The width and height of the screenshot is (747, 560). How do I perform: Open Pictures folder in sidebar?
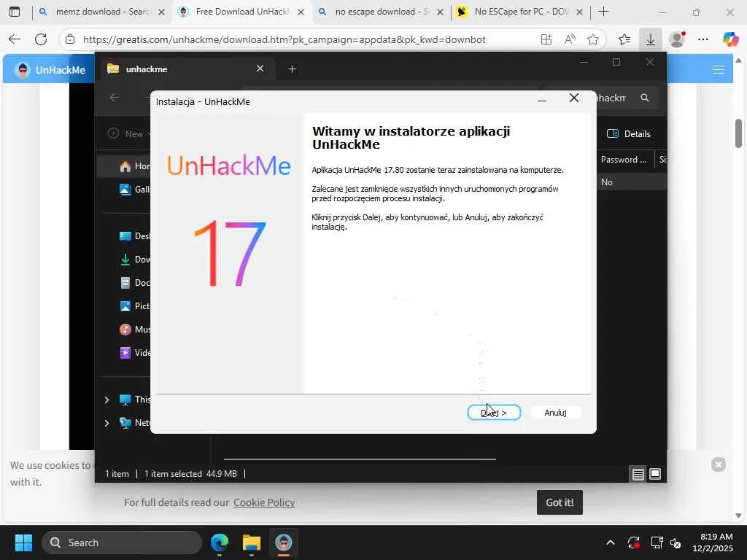click(x=134, y=306)
